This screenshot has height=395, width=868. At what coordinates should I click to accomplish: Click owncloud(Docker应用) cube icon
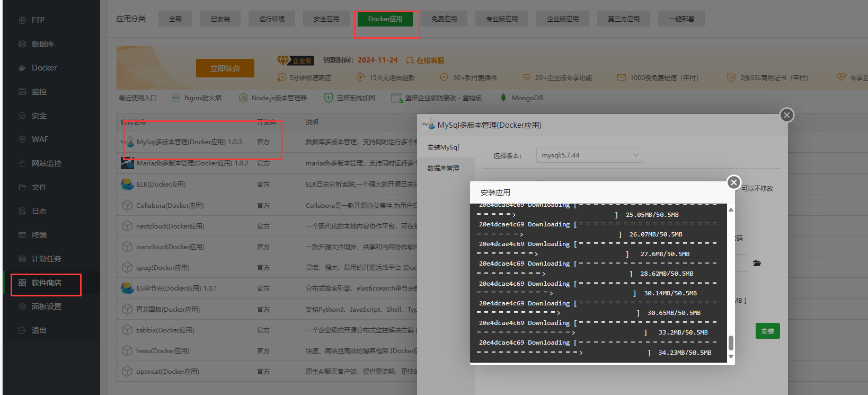click(127, 247)
